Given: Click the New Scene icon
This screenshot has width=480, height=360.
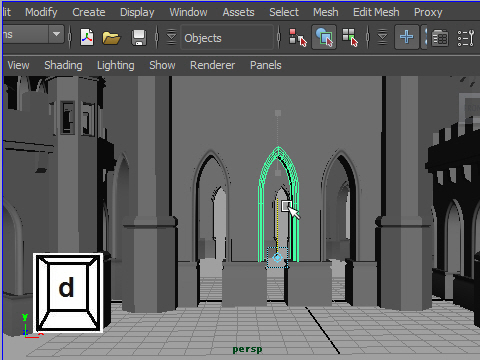Looking at the screenshot, I should click(x=87, y=37).
